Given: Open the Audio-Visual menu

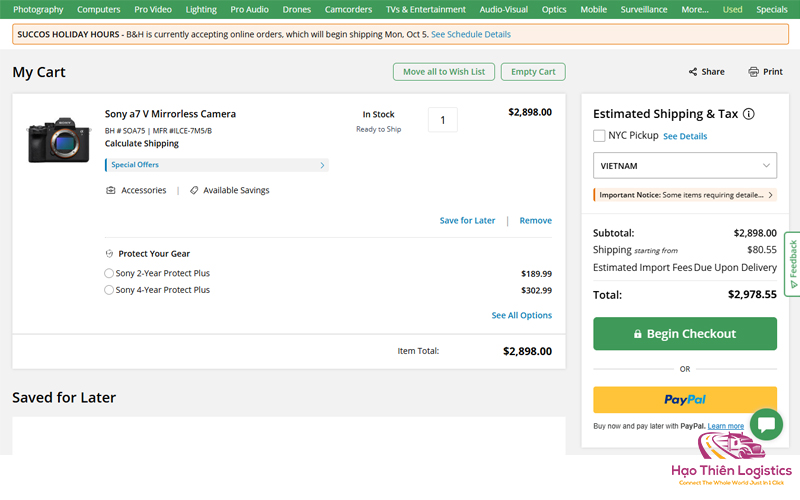Looking at the screenshot, I should 504,9.
